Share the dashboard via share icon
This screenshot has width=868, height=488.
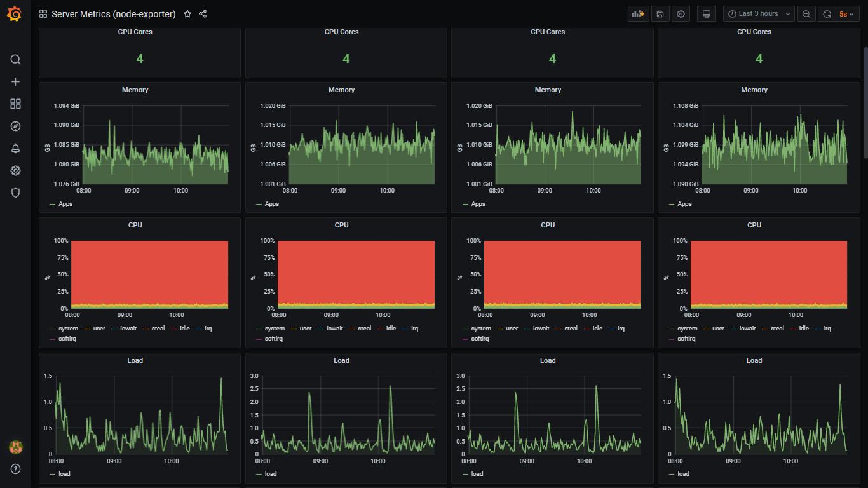[x=202, y=13]
